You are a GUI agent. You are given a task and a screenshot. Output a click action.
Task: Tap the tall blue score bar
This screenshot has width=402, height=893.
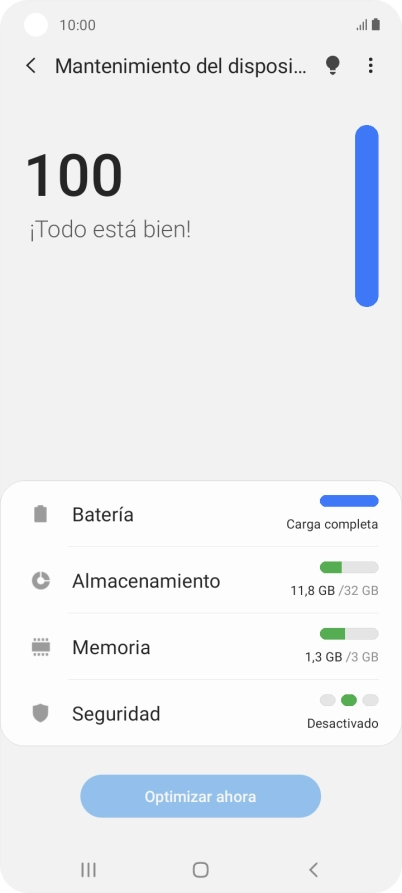[367, 216]
